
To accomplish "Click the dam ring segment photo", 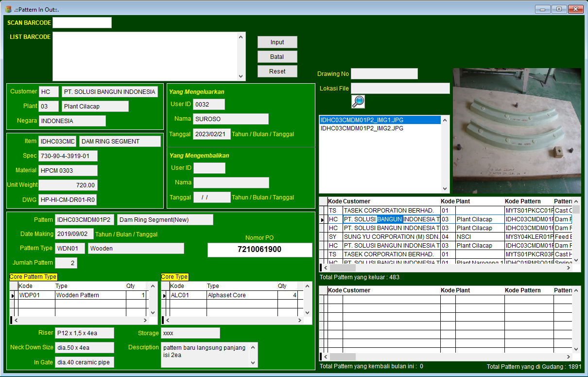I will pyautogui.click(x=517, y=131).
